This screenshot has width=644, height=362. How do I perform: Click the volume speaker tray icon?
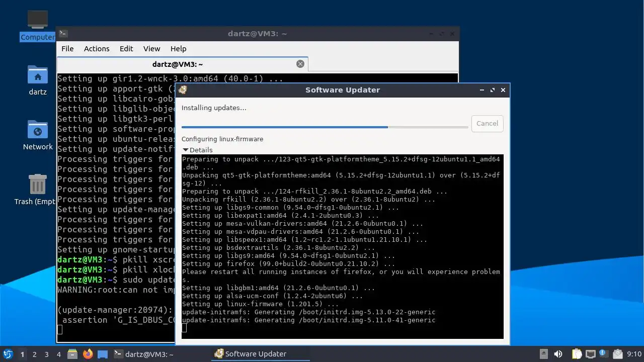558,354
